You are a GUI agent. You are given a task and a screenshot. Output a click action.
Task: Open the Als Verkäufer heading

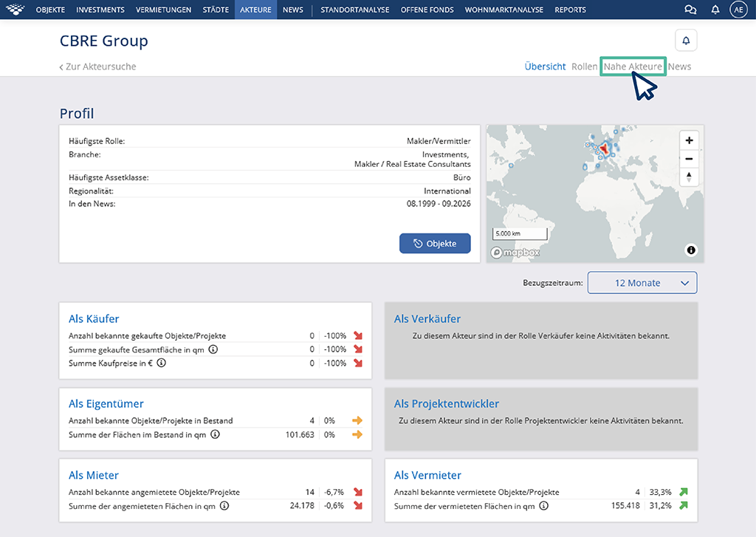pyautogui.click(x=427, y=318)
